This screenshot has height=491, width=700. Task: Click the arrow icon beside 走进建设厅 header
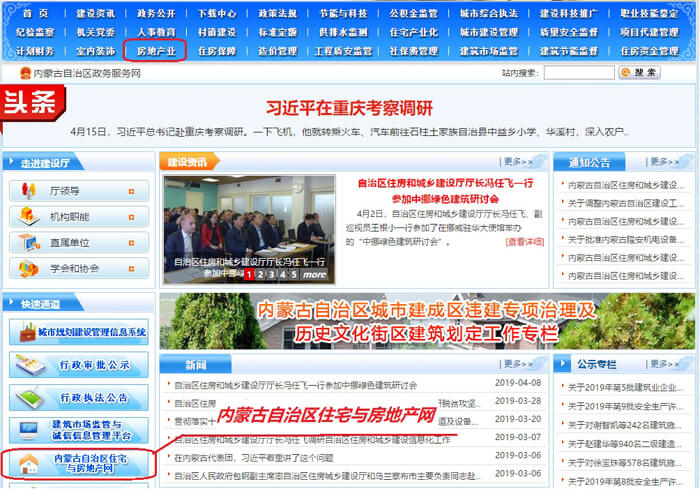click(12, 162)
